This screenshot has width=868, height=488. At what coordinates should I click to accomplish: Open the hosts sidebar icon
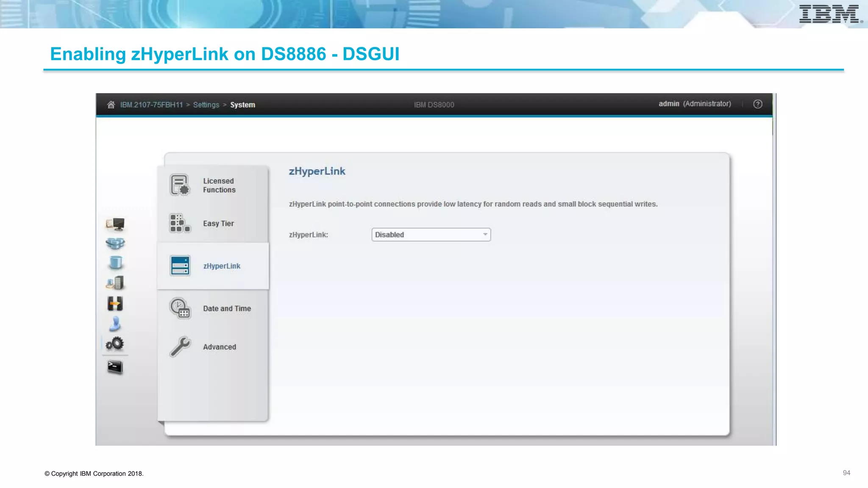115,283
